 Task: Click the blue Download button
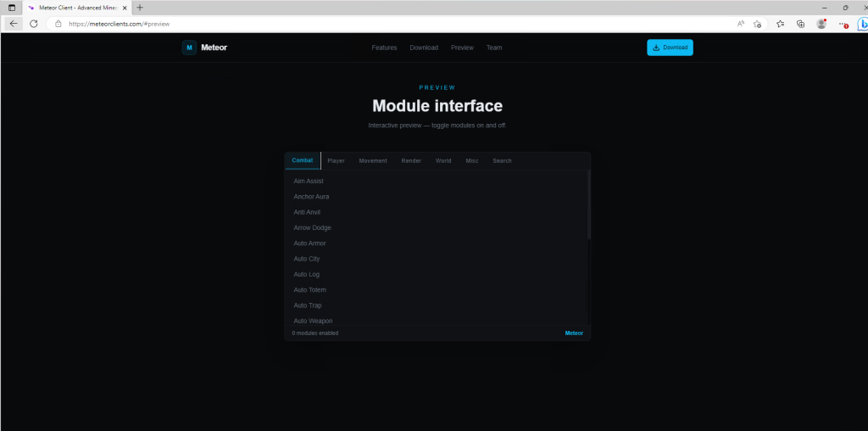coord(670,48)
